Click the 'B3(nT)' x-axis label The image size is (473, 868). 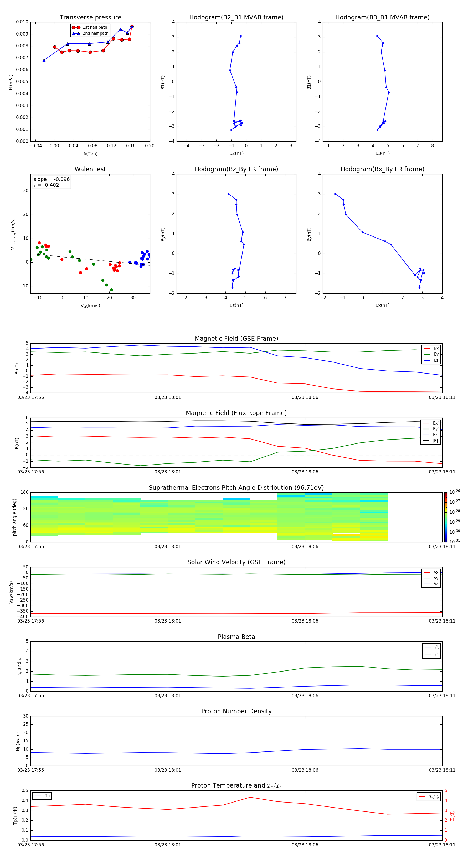pos(382,153)
